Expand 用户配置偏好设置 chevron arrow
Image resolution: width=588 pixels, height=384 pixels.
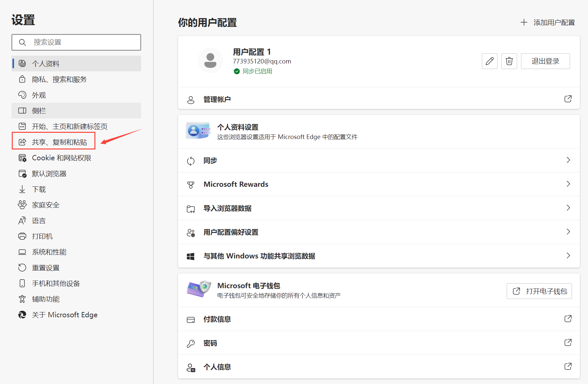568,232
